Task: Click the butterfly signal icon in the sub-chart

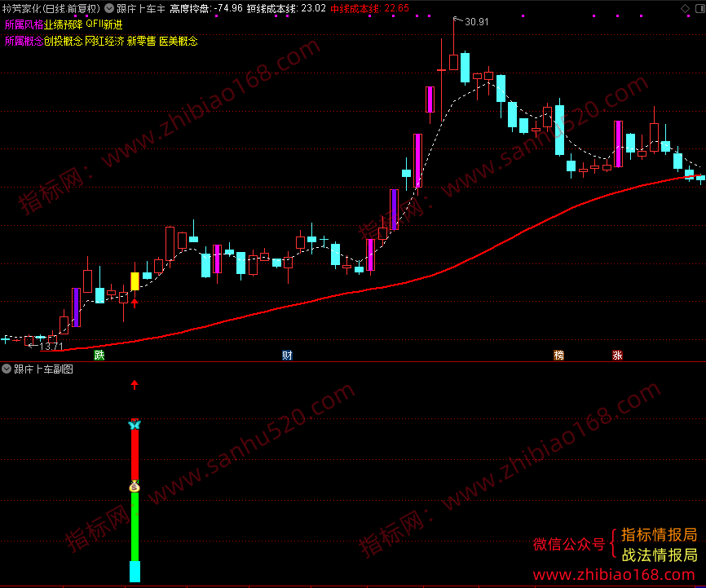Action: click(135, 424)
